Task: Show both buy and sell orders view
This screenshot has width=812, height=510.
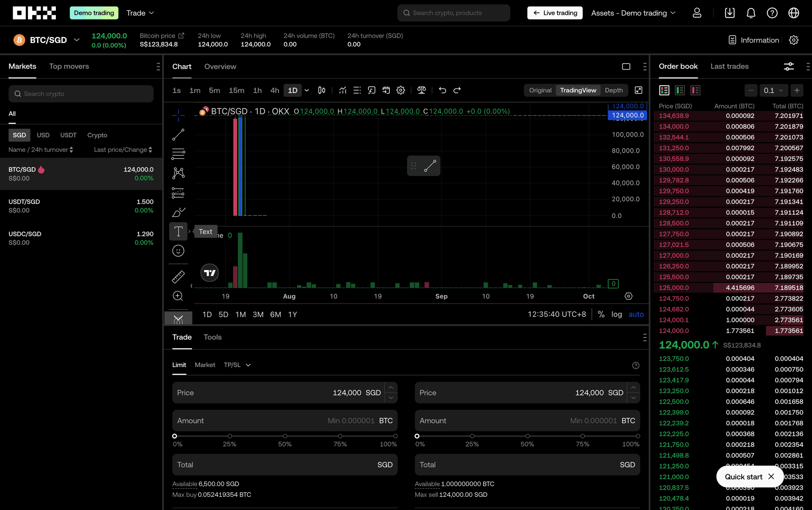Action: click(664, 90)
